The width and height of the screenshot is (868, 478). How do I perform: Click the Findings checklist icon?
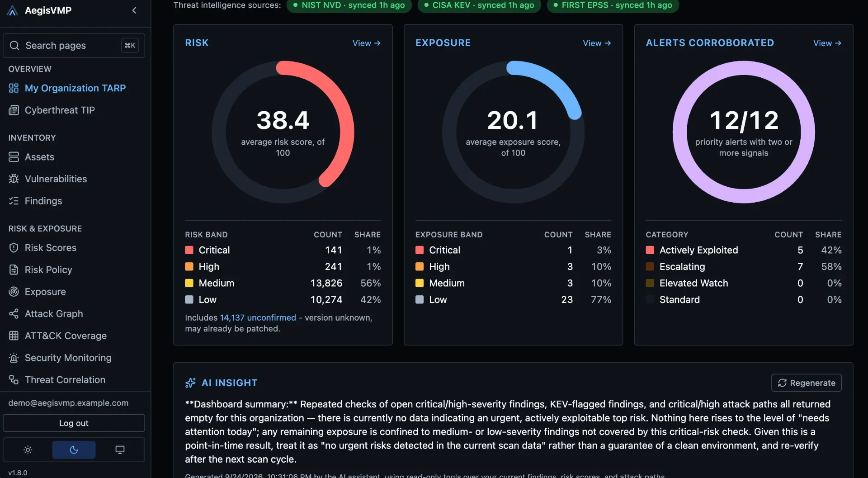pos(14,201)
